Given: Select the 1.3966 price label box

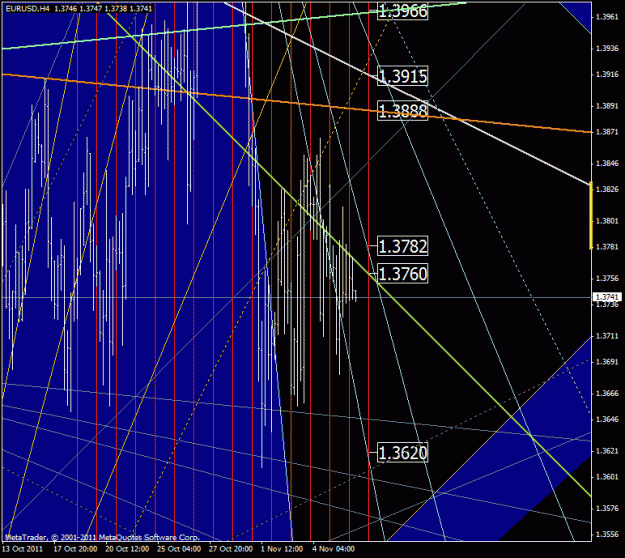Looking at the screenshot, I should (x=403, y=11).
